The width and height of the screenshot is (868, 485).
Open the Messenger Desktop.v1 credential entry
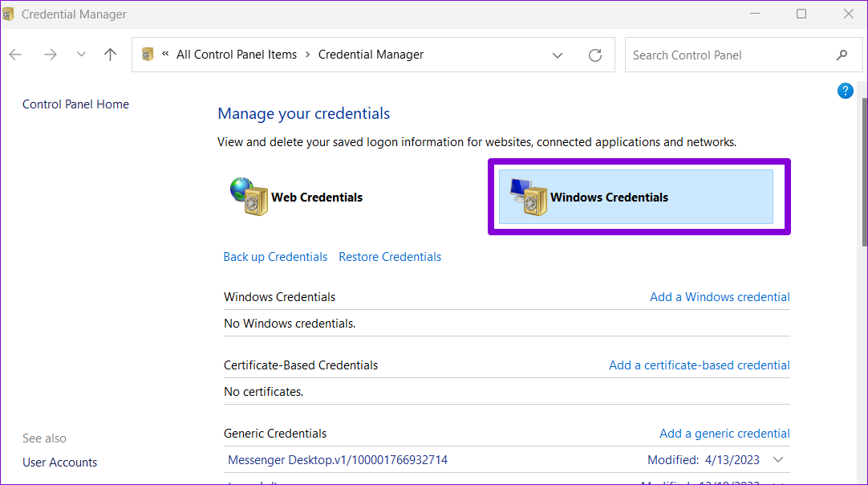pos(338,460)
